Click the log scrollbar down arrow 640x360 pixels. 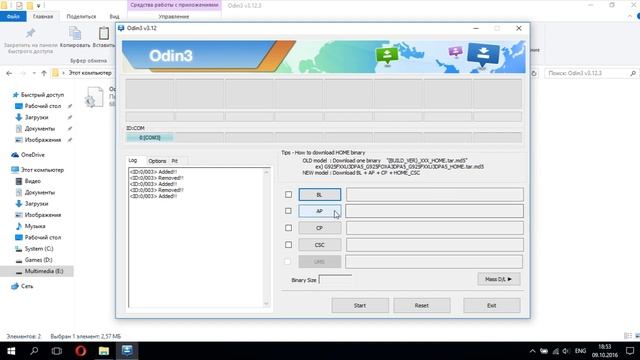coord(267,304)
